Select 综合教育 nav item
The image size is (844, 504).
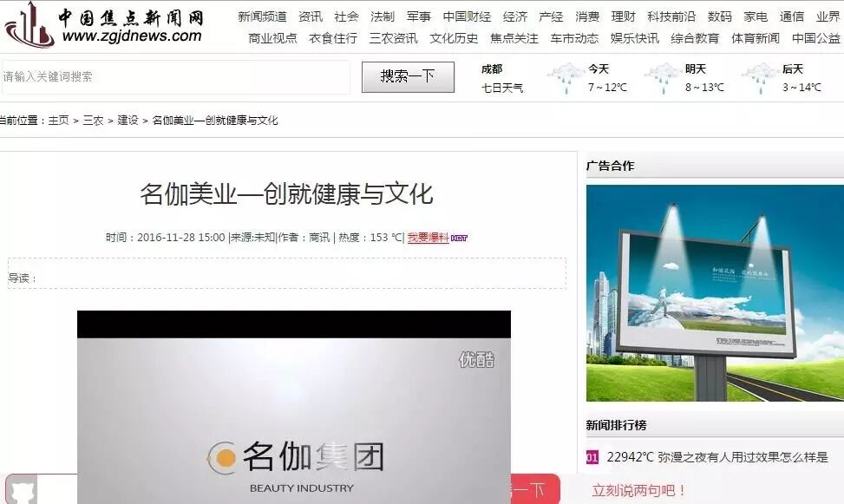click(694, 38)
